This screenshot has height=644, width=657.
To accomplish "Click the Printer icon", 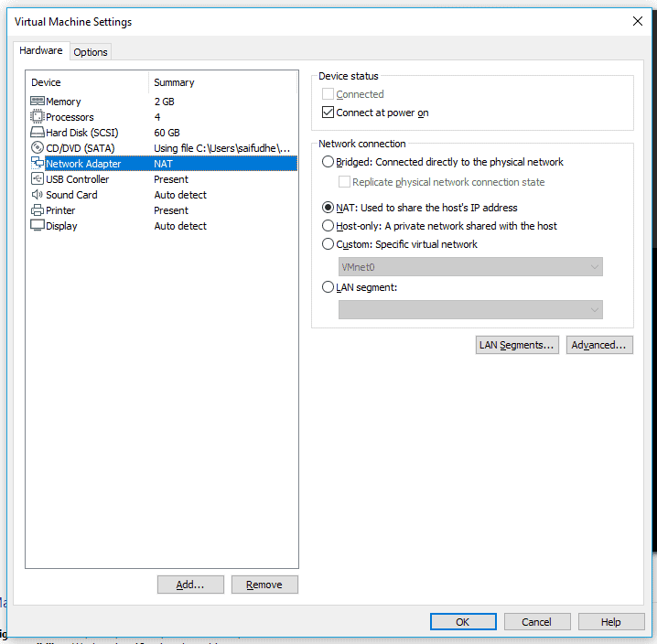I will pyautogui.click(x=38, y=209).
